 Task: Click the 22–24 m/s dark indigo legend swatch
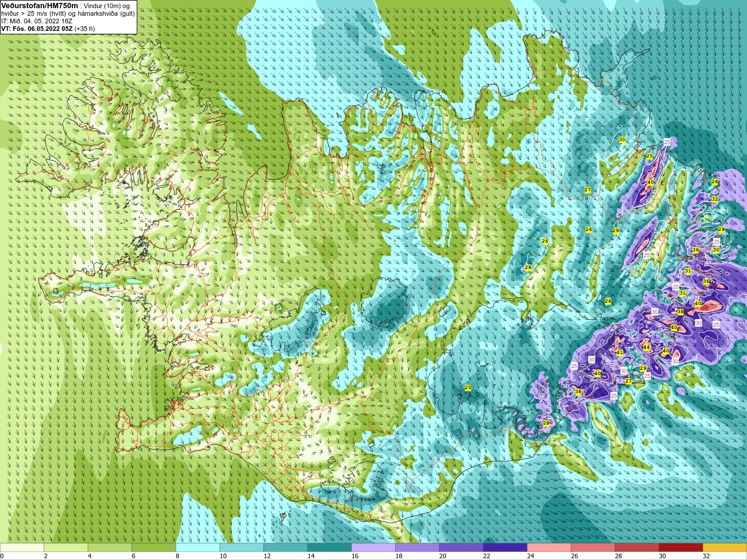tap(505, 548)
